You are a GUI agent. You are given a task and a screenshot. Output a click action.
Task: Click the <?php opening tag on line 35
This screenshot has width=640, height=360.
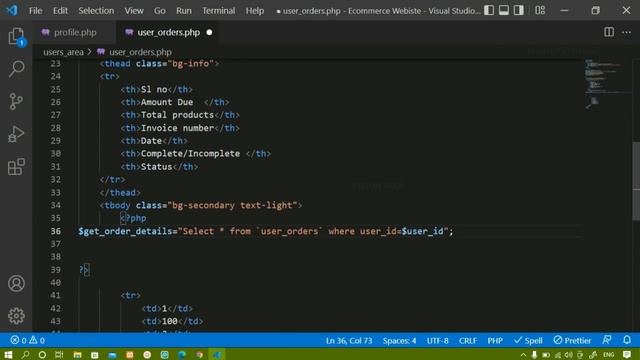click(133, 218)
